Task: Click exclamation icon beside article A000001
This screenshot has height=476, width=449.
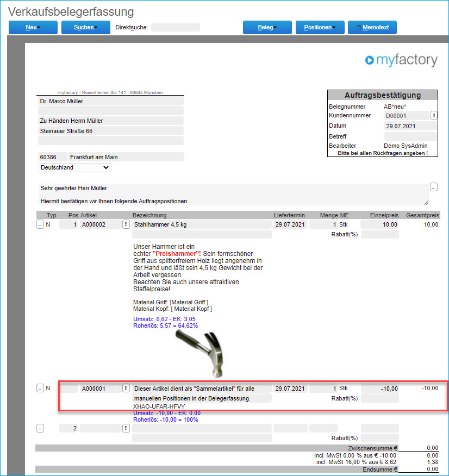Action: [126, 389]
